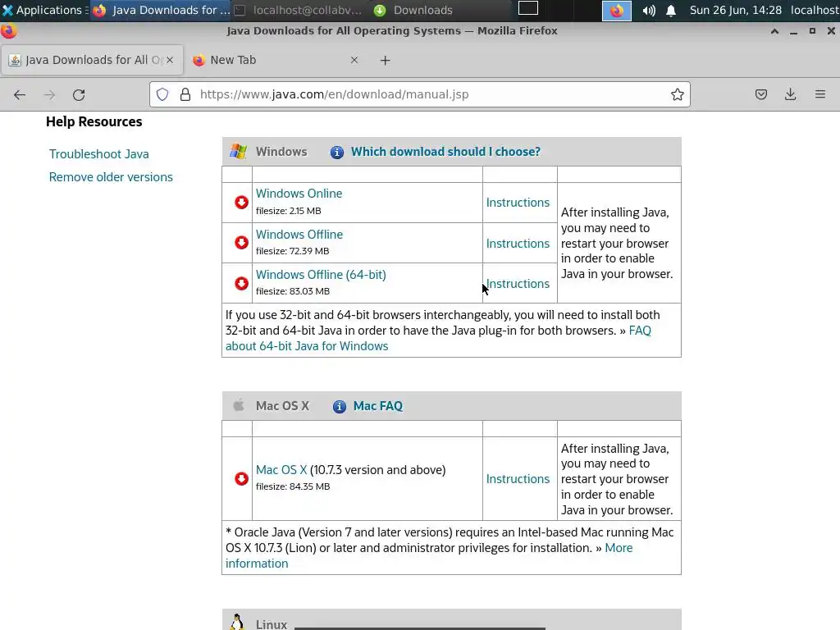Click the Windows Offline download link
Image resolution: width=840 pixels, height=630 pixels.
click(x=299, y=235)
